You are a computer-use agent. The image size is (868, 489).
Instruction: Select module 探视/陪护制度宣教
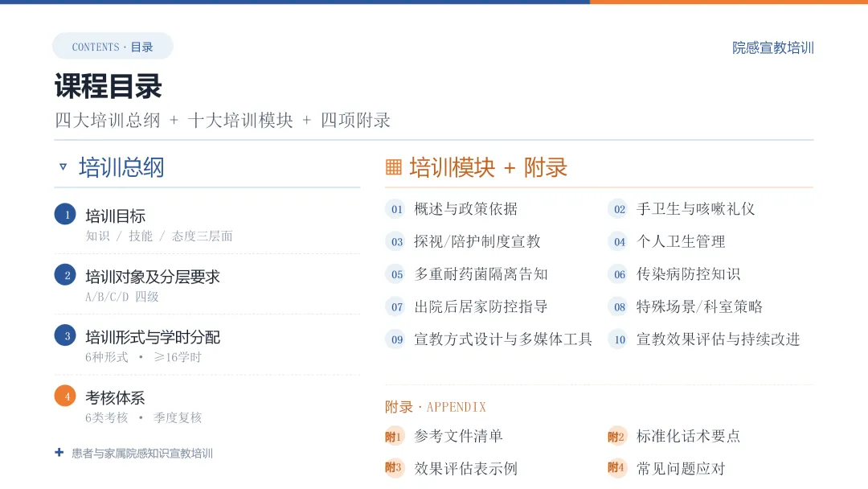click(477, 242)
